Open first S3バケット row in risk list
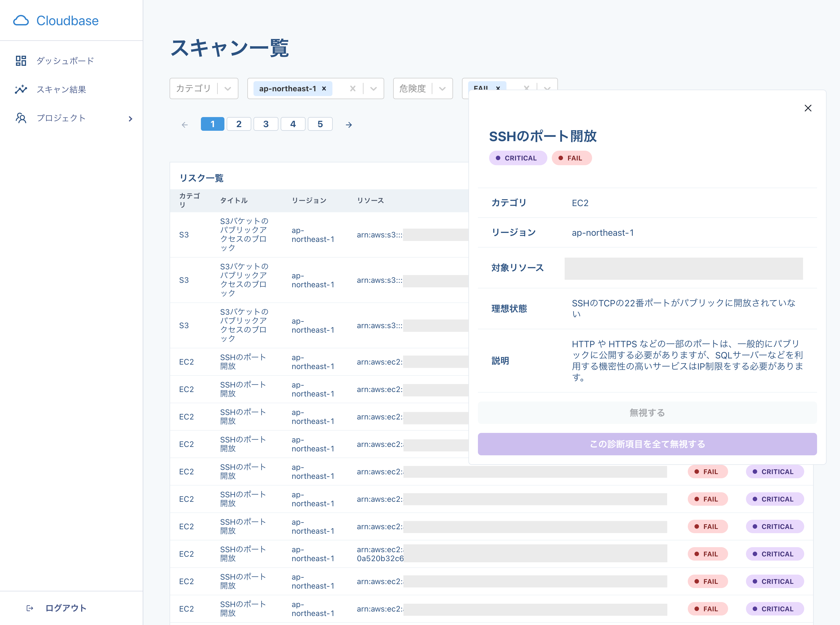840x625 pixels. 244,235
